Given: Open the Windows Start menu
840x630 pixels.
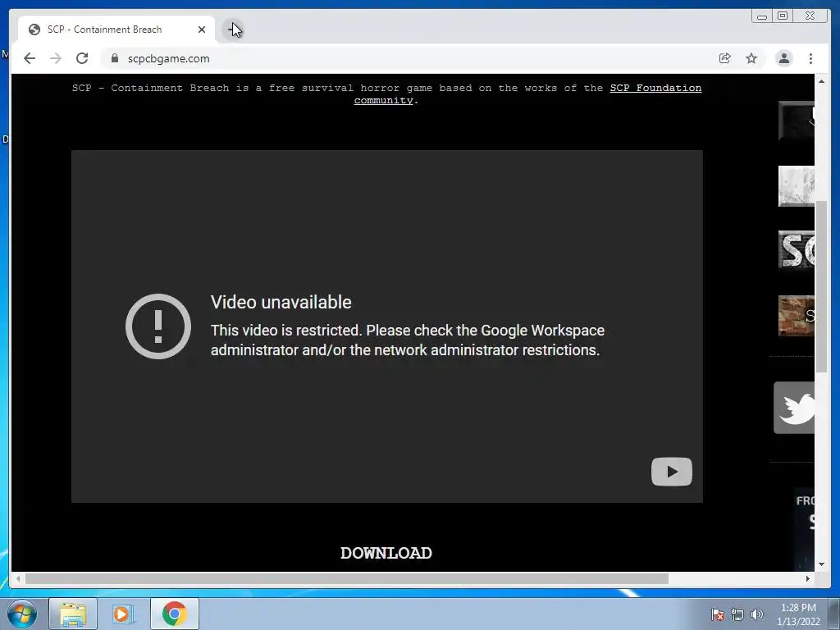Looking at the screenshot, I should tap(22, 614).
